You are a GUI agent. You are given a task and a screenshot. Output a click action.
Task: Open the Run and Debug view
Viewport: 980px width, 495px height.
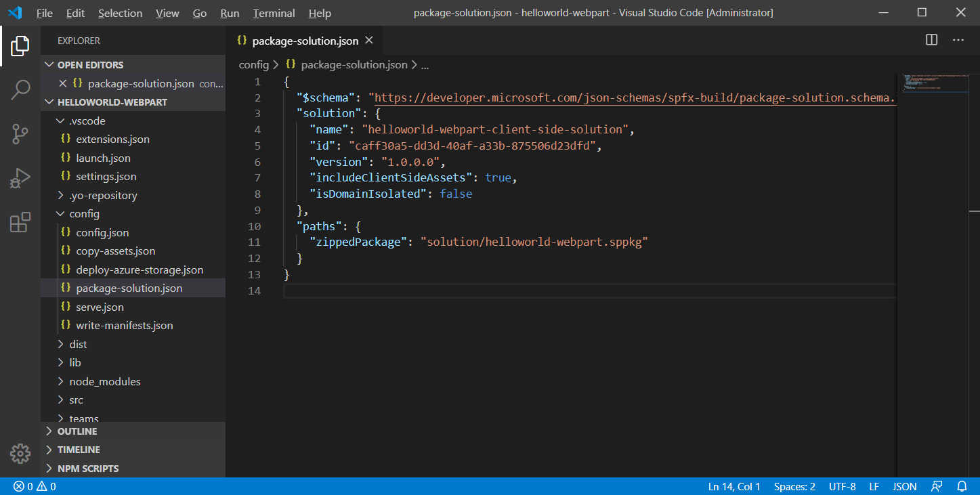(x=20, y=179)
